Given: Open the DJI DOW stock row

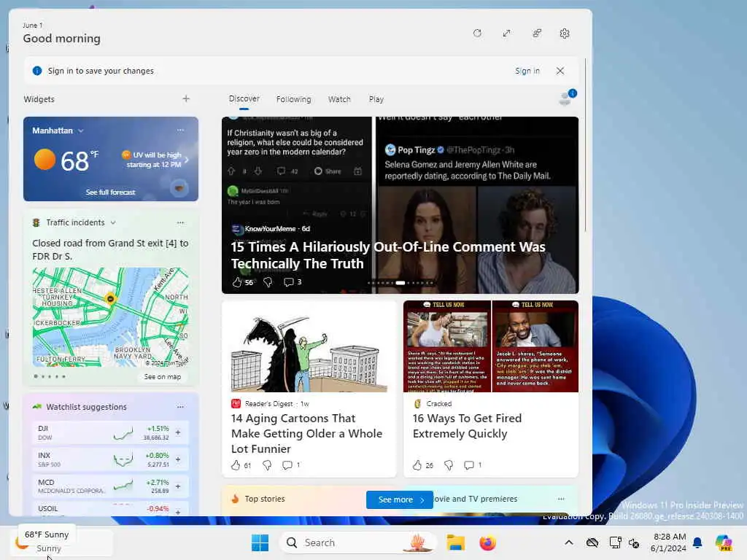Looking at the screenshot, I should [111, 432].
